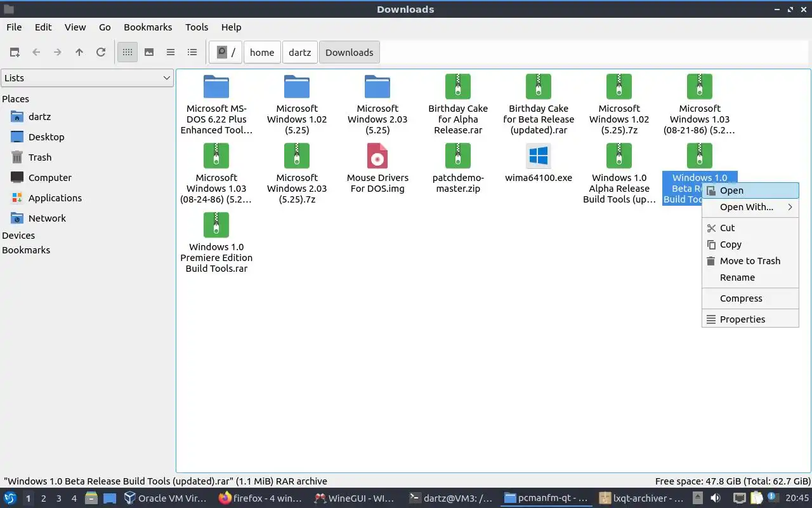Viewport: 812px width, 508px height.
Task: Switch to lxqt-archiver taskbar window
Action: tap(643, 498)
